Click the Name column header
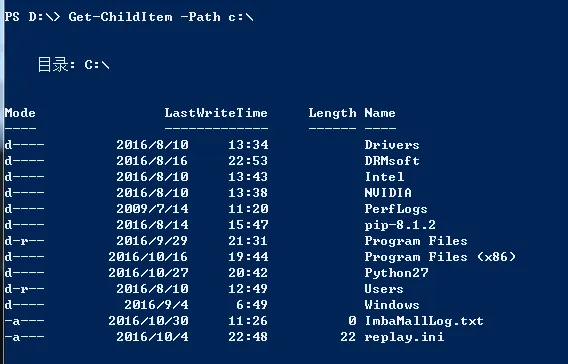This screenshot has height=364, width=568. coord(380,113)
